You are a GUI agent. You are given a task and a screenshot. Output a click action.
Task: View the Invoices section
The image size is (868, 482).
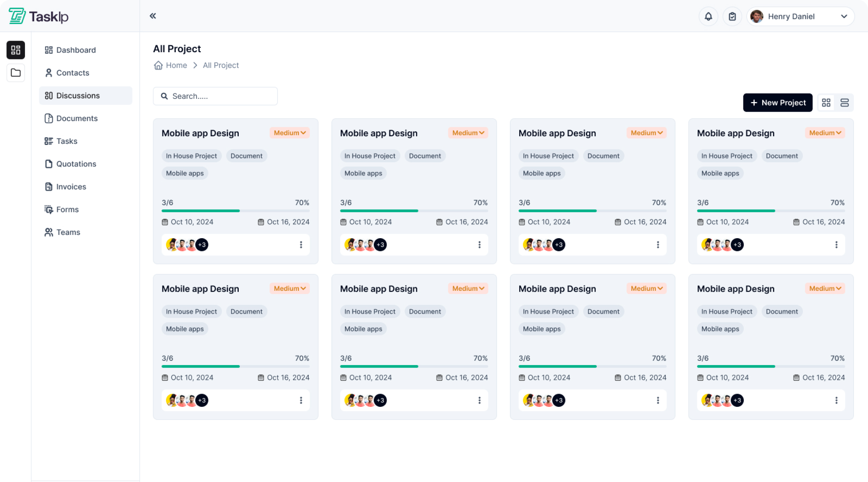pyautogui.click(x=71, y=186)
